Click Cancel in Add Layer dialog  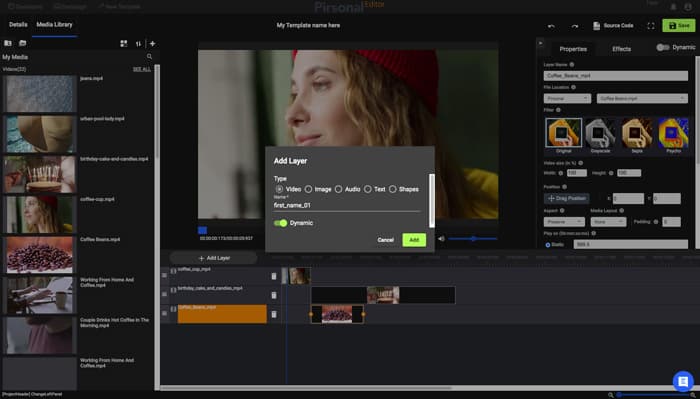pos(385,240)
